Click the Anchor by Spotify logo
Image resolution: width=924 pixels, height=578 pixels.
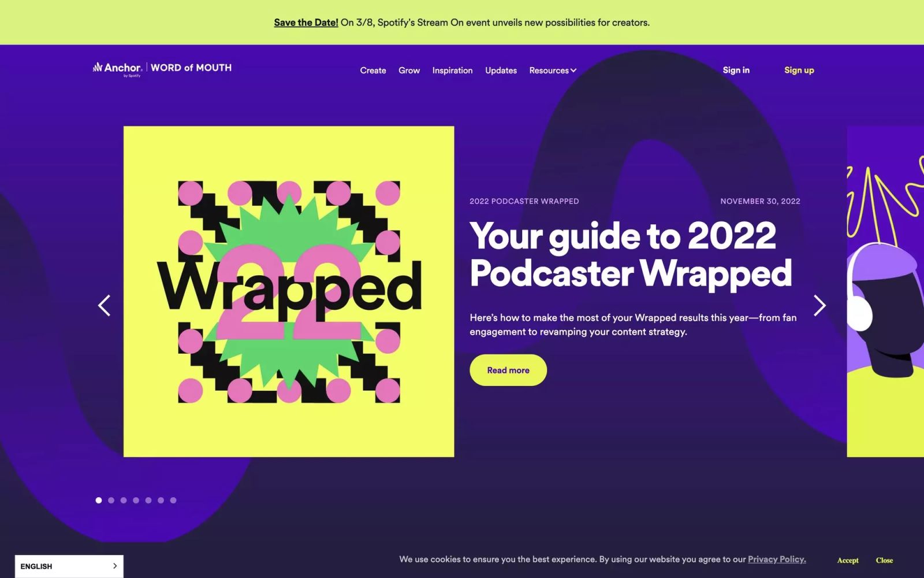(x=117, y=69)
